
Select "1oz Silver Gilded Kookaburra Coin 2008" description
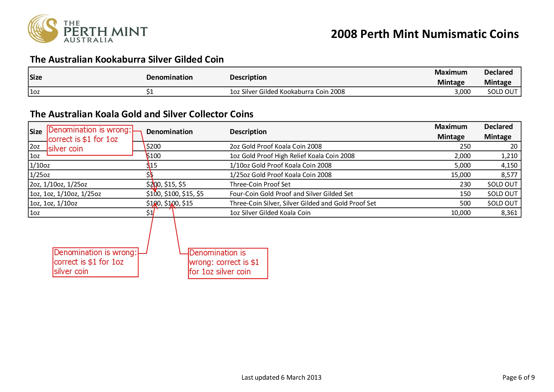pyautogui.click(x=287, y=92)
